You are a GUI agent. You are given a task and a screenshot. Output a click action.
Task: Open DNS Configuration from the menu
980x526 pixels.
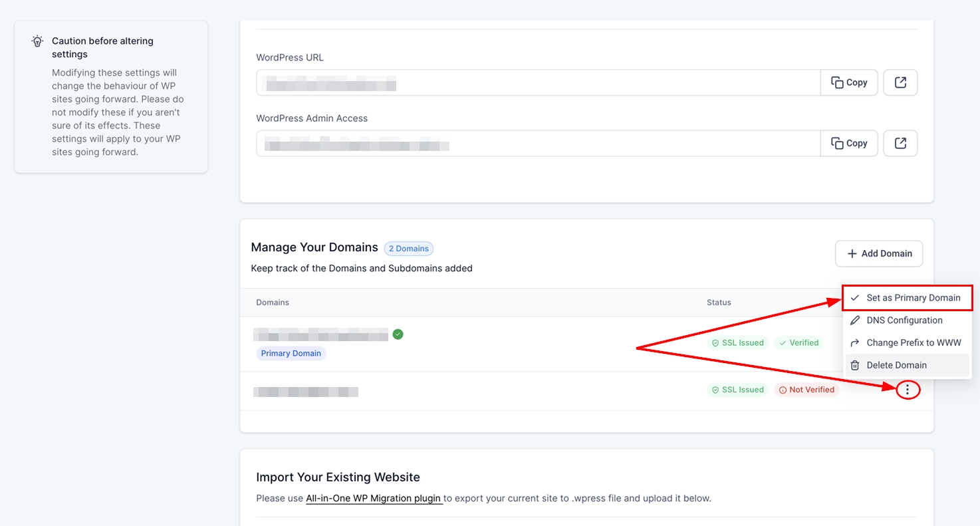(x=904, y=321)
